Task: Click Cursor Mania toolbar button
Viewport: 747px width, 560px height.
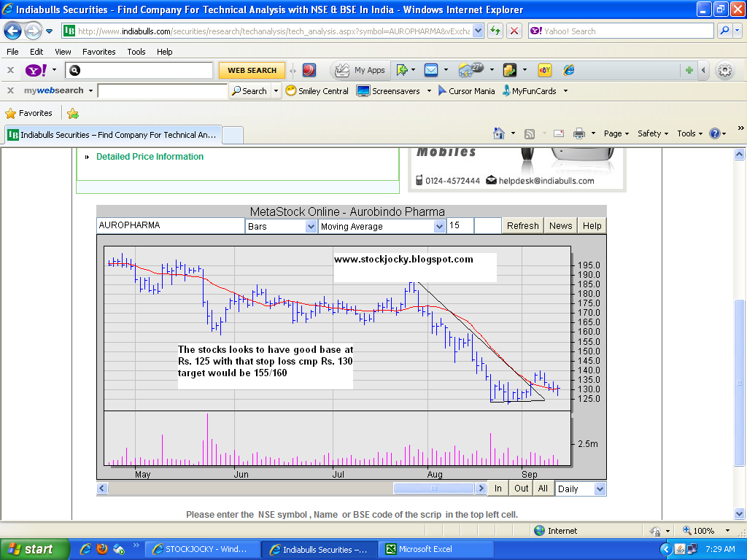Action: (x=466, y=90)
